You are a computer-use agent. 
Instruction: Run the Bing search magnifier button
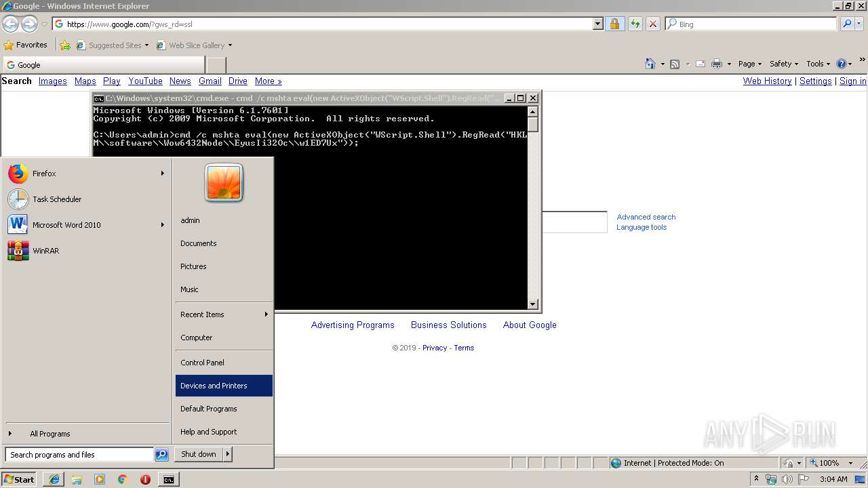click(846, 24)
